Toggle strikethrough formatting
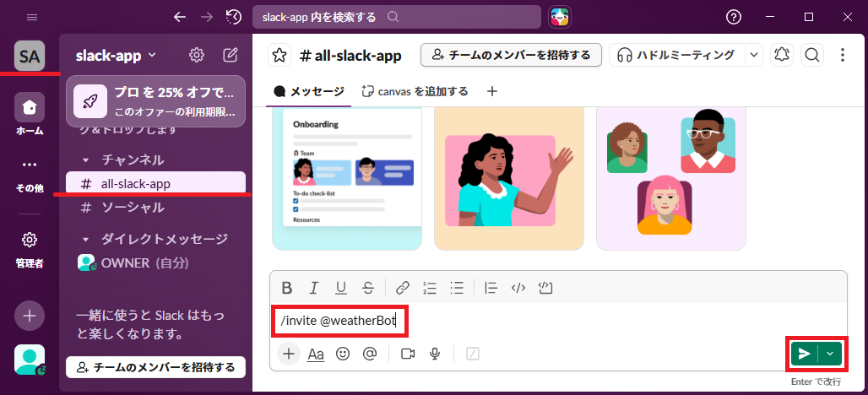 pyautogui.click(x=368, y=288)
